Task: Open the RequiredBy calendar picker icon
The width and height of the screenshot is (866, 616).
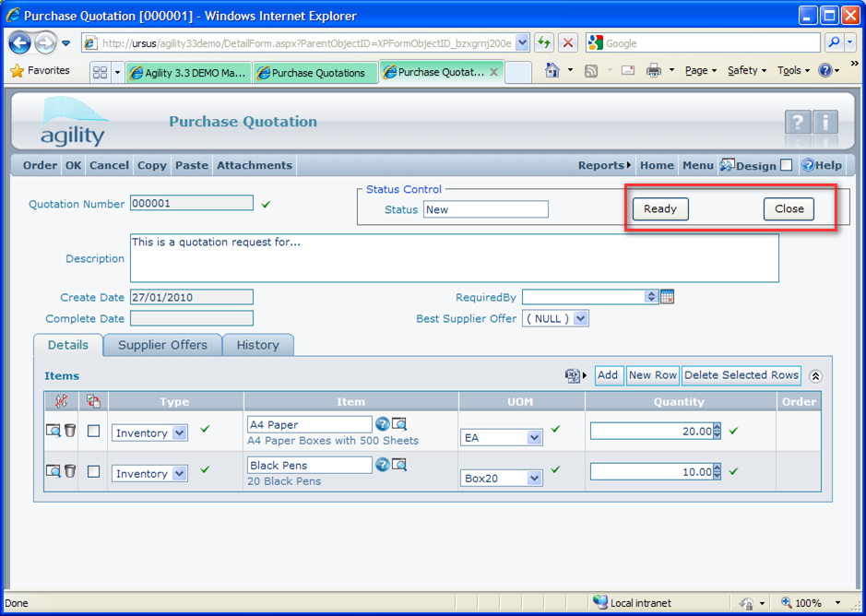Action: [x=668, y=297]
